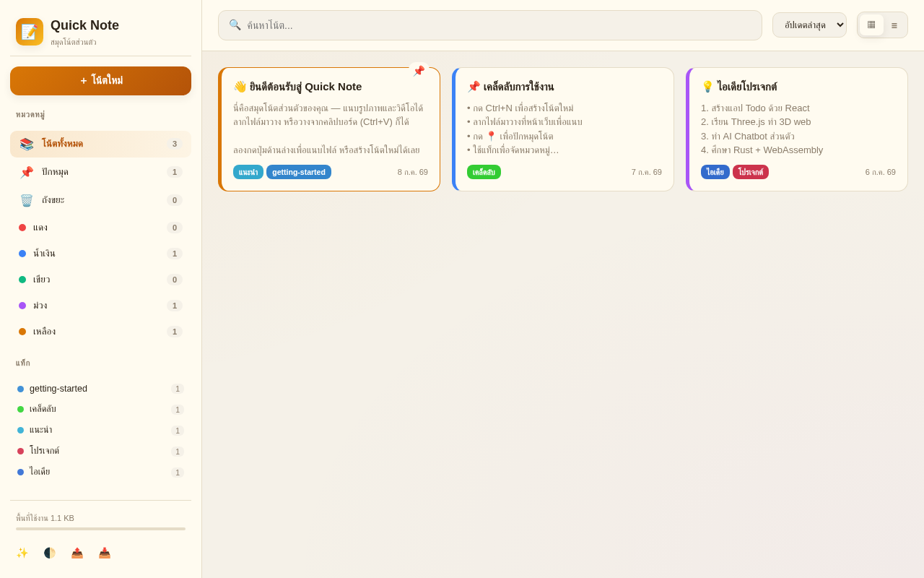Click the date 8 ก.ค. 69
The height and width of the screenshot is (578, 924).
point(413,172)
